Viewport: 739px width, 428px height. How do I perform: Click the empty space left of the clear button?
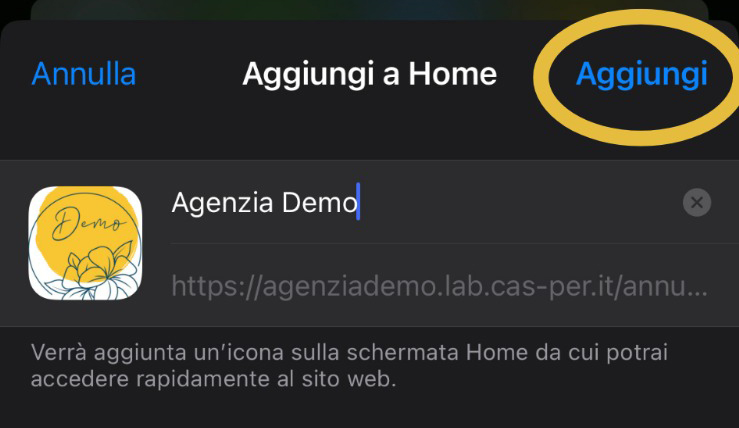(x=518, y=202)
